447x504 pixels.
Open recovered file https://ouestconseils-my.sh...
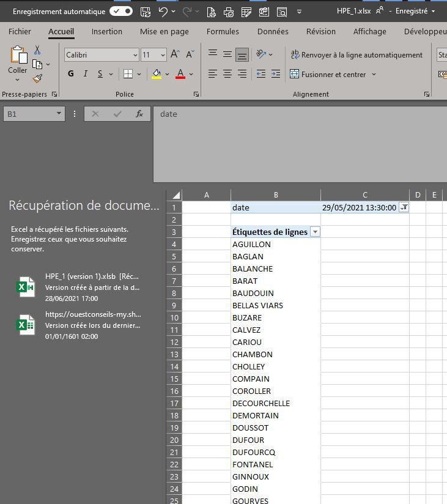[79, 325]
